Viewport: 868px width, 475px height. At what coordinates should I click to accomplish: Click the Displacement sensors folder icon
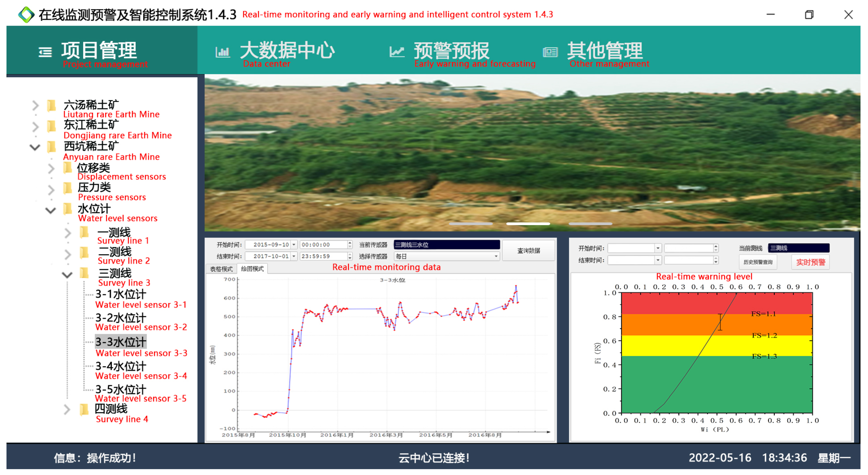68,167
